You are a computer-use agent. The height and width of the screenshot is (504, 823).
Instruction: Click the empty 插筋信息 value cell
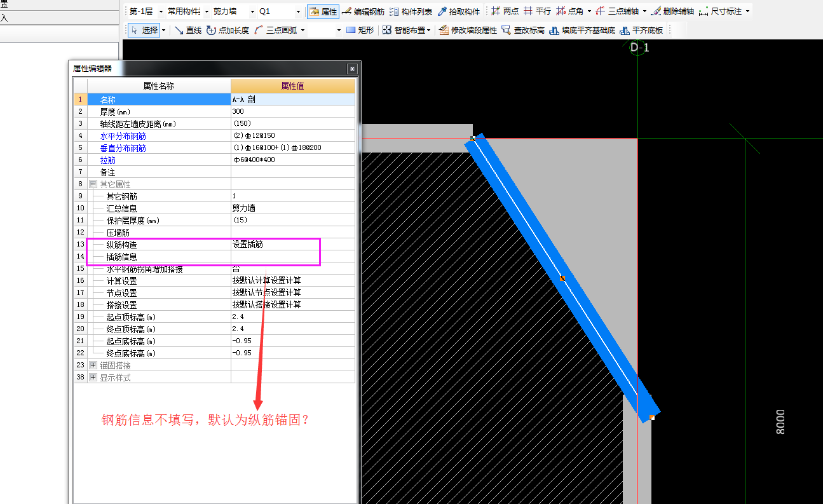[292, 256]
